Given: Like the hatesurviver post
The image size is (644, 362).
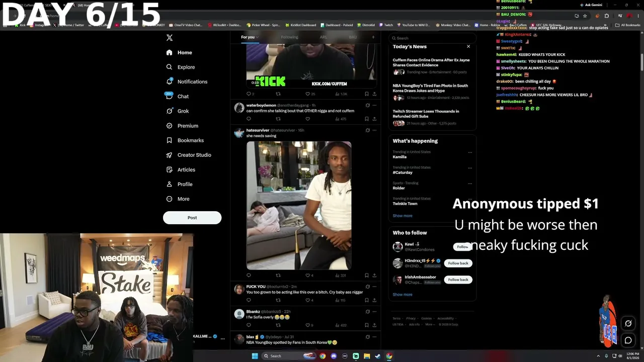Looking at the screenshot, I should (x=309, y=276).
